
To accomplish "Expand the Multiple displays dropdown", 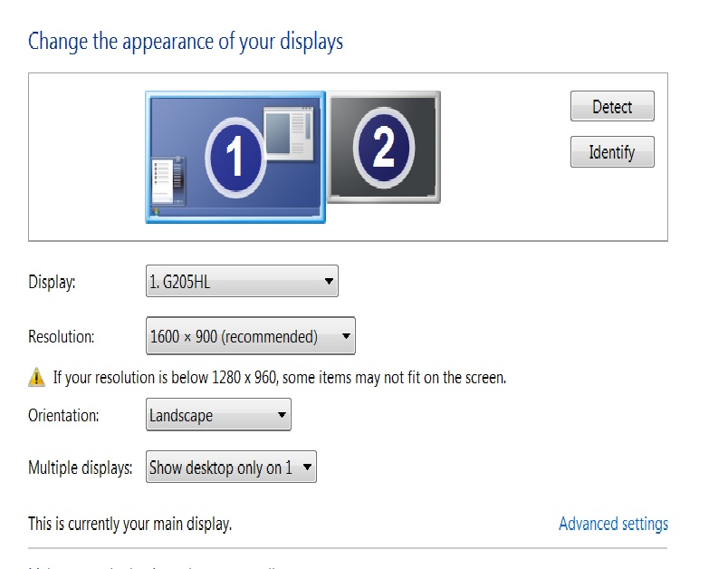I will coord(231,468).
